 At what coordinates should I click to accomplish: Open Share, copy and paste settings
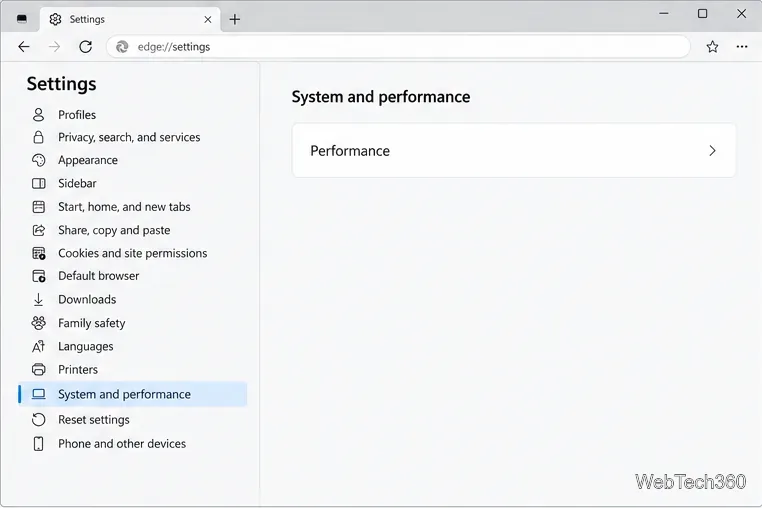tap(114, 230)
